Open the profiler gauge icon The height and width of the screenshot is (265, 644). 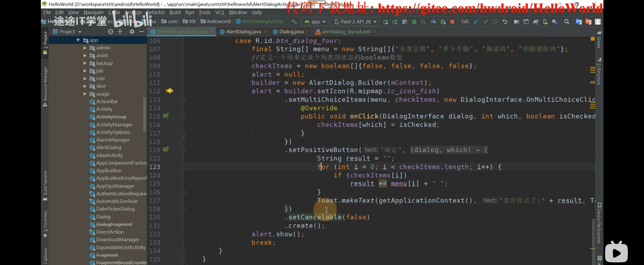pos(433,22)
